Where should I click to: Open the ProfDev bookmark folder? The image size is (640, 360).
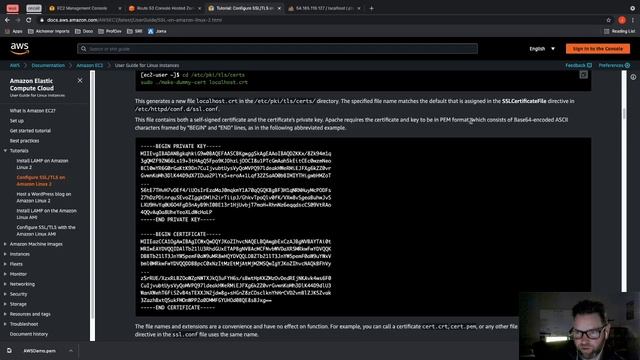110,31
